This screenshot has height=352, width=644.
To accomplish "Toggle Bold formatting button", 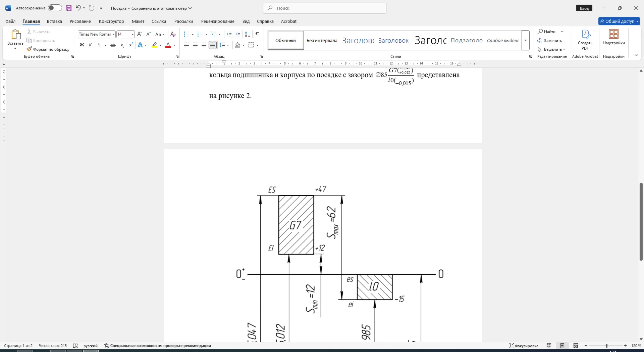I will click(x=82, y=45).
